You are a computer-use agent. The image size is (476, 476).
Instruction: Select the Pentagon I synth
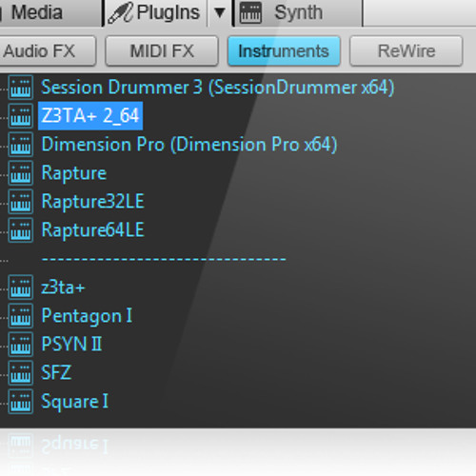pos(87,316)
